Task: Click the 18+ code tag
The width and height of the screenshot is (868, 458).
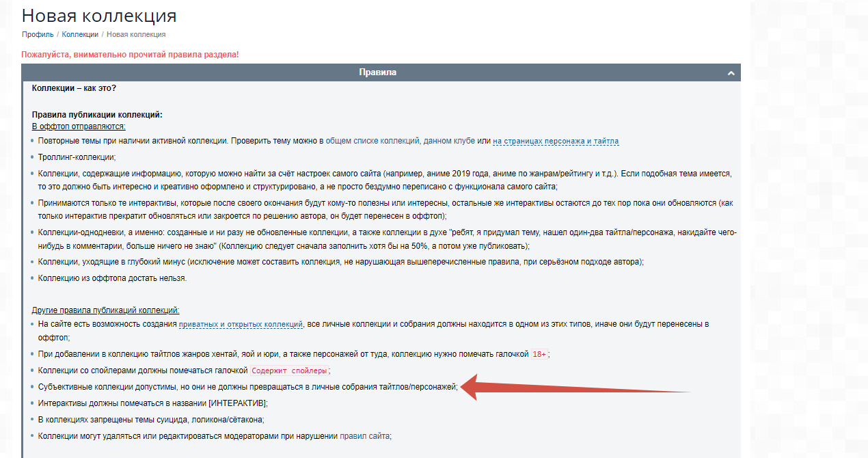Action: (539, 354)
